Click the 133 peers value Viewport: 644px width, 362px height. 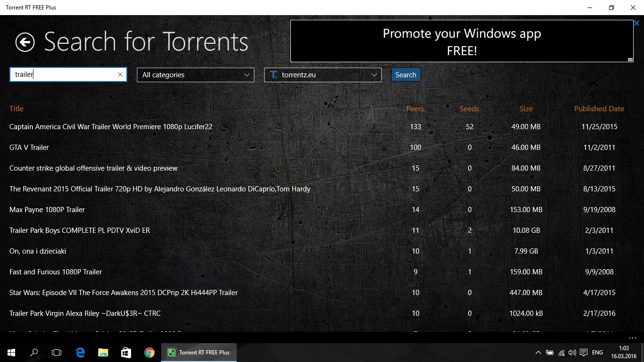click(x=415, y=126)
